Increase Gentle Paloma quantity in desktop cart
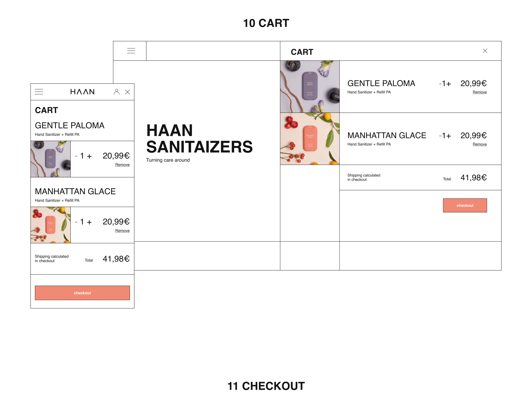This screenshot has width=532, height=404. (x=449, y=84)
